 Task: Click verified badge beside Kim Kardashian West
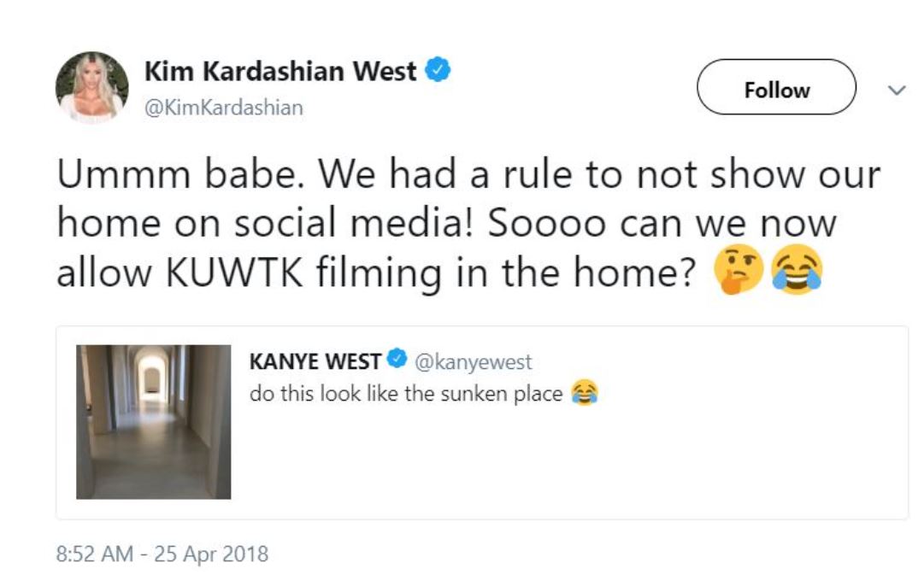pyautogui.click(x=438, y=70)
